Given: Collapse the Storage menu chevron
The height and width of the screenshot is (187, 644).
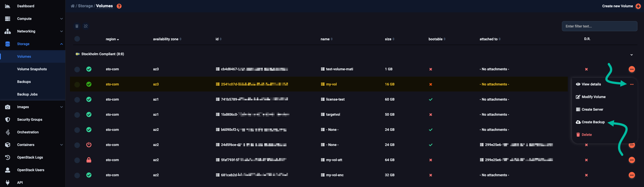Looking at the screenshot, I should (61, 44).
